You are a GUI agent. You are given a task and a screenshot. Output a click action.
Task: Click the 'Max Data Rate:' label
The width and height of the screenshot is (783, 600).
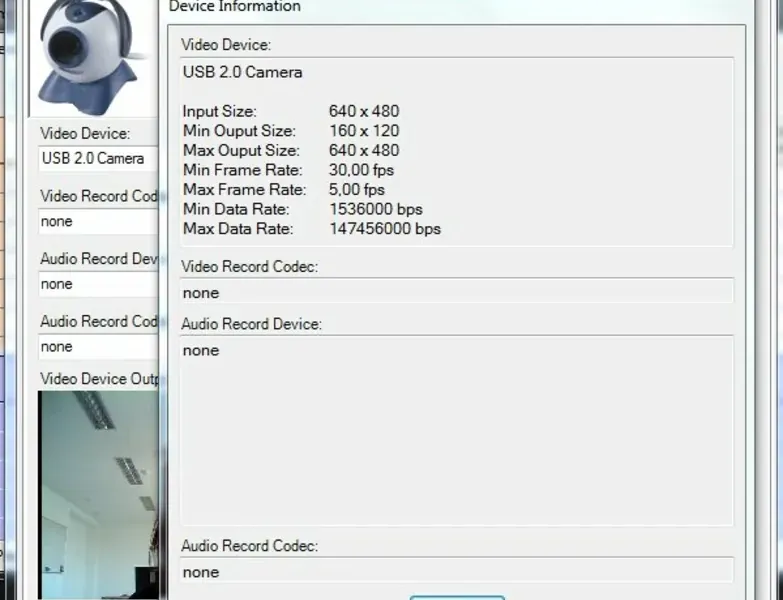[238, 229]
